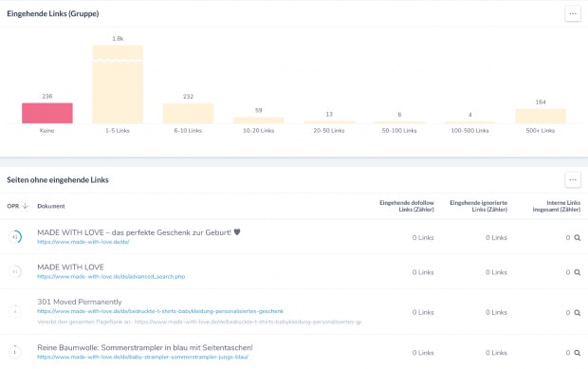Image resolution: width=588 pixels, height=369 pixels.
Task: Sort by Interne Links insgesamt column
Action: tap(557, 206)
